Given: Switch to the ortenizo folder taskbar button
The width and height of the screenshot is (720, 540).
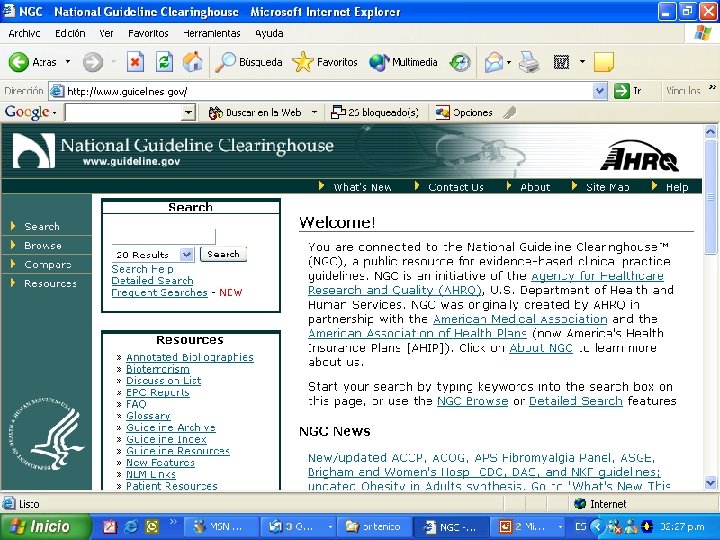Looking at the screenshot, I should click(x=374, y=527).
